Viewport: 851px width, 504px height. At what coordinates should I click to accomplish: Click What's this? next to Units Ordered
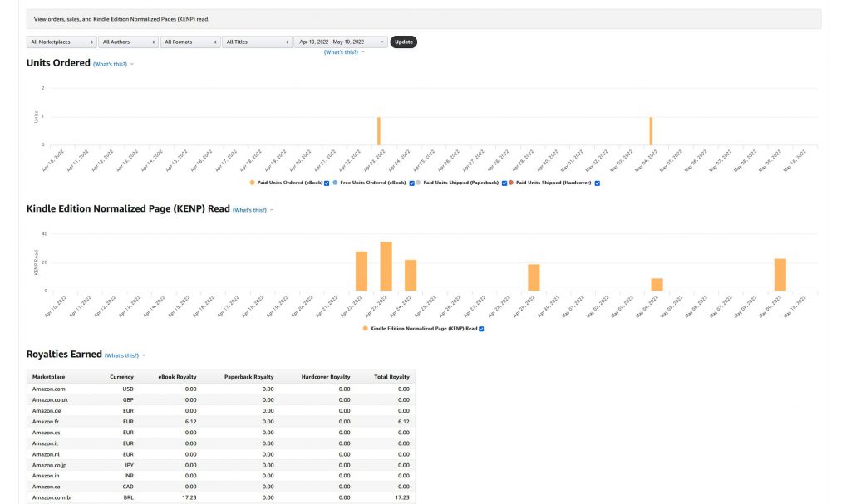coord(111,64)
